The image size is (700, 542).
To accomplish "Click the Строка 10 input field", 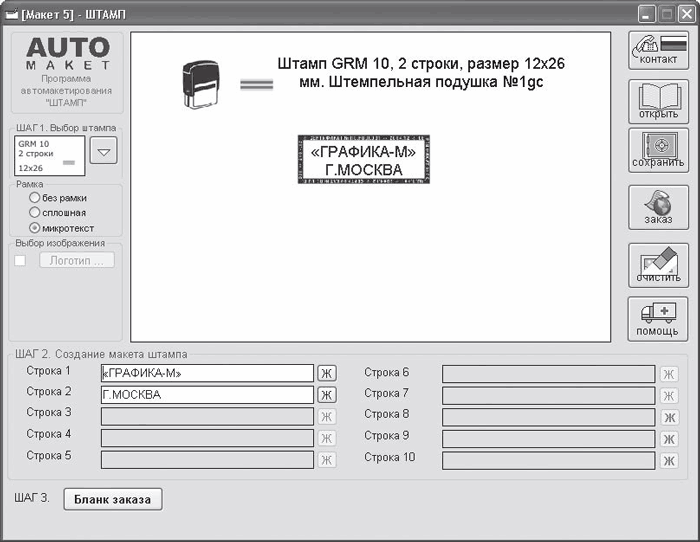I will (x=549, y=460).
